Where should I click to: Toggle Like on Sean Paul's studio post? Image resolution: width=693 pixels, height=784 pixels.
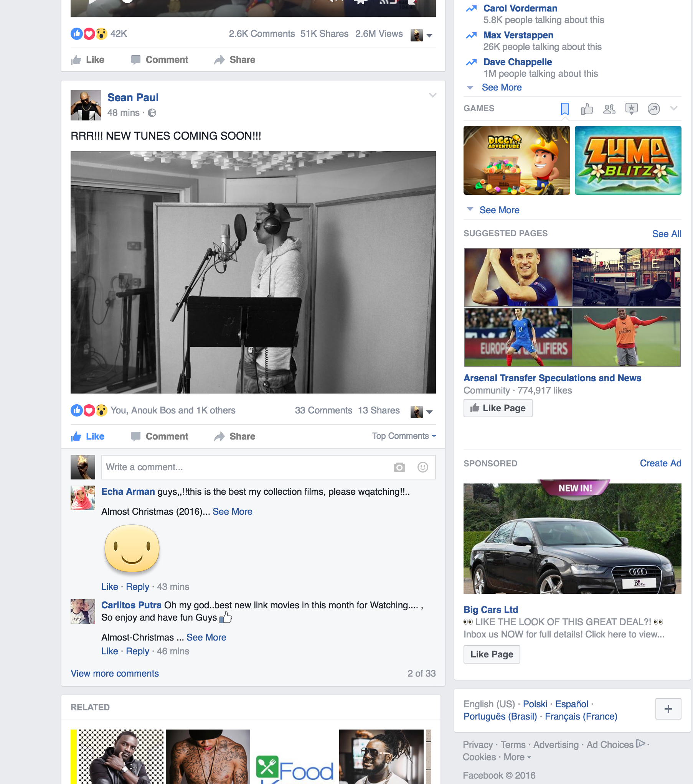88,436
